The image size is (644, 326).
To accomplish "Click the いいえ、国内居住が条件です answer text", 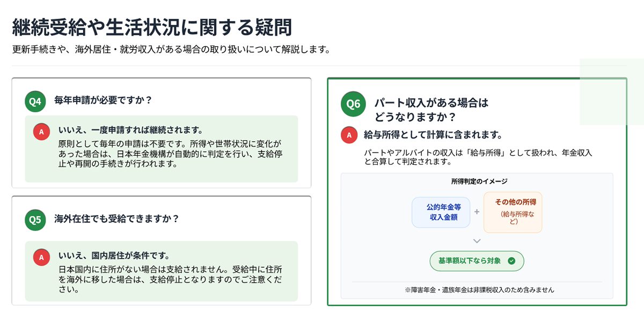I will 113,255.
